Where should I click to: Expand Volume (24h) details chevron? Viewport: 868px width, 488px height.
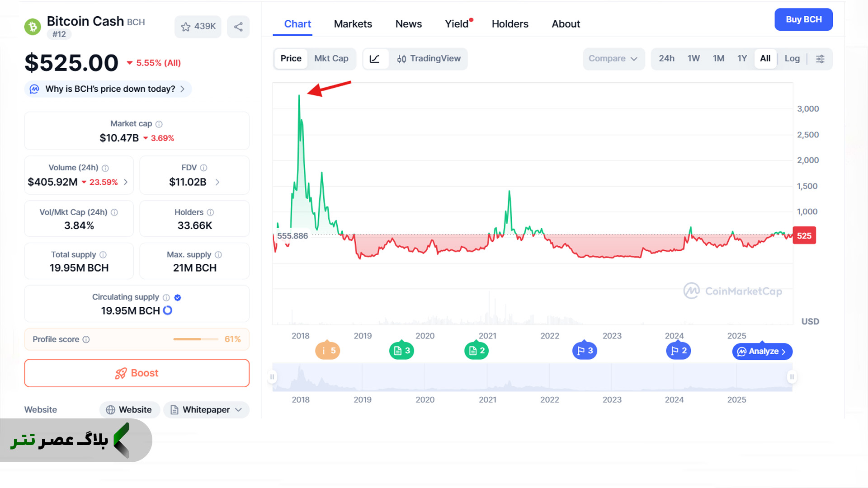pos(126,182)
